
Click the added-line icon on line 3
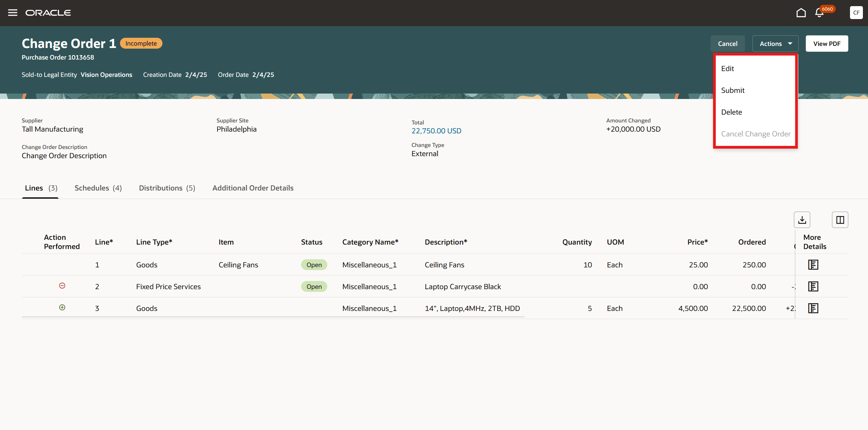click(x=62, y=308)
